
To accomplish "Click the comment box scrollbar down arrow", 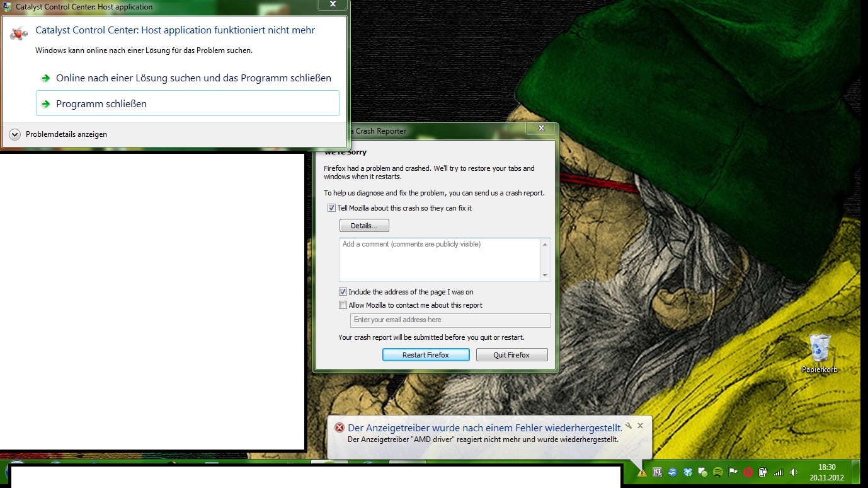I will [545, 276].
